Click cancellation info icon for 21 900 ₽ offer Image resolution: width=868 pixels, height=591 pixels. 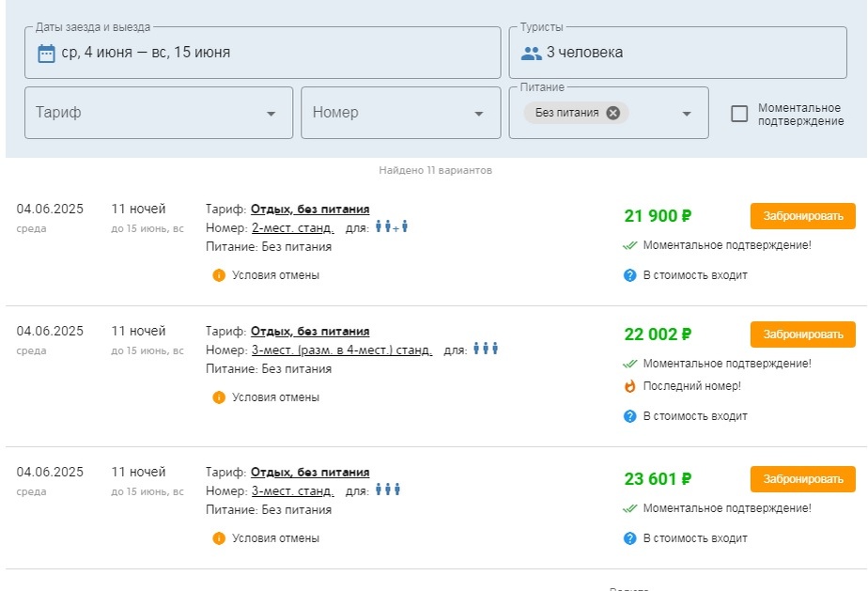tap(219, 275)
